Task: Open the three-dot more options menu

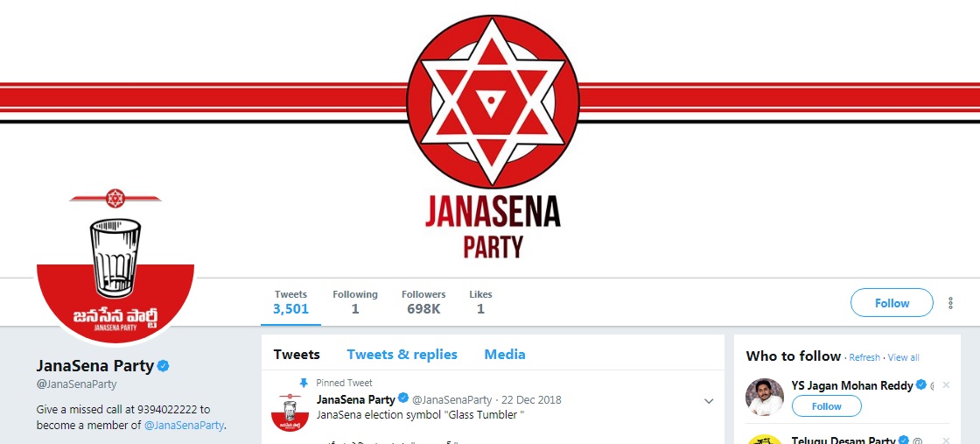Action: point(950,303)
